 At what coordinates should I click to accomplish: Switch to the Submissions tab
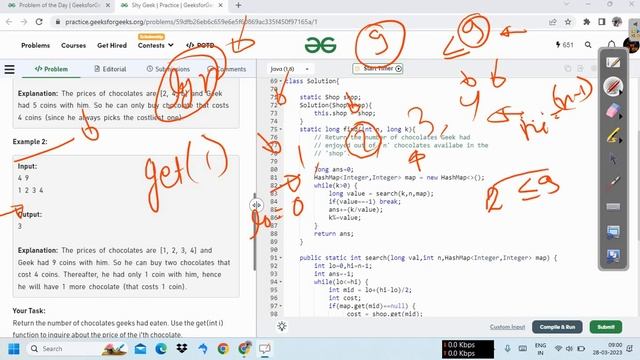pyautogui.click(x=168, y=69)
